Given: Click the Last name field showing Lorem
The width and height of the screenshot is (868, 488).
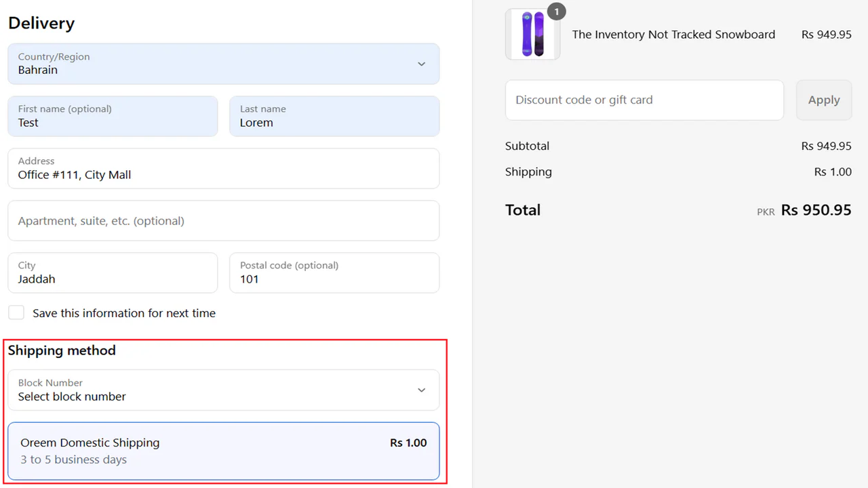Looking at the screenshot, I should coord(334,116).
